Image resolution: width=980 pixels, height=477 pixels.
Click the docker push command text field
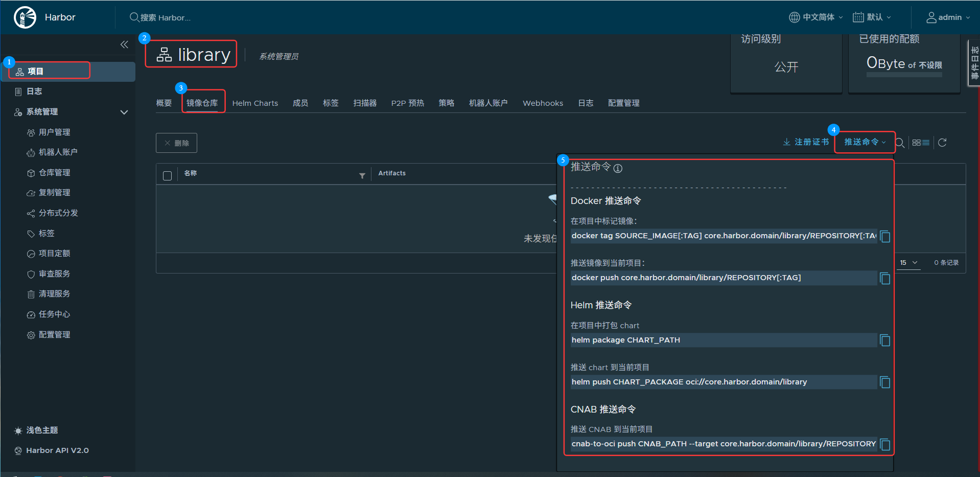724,278
